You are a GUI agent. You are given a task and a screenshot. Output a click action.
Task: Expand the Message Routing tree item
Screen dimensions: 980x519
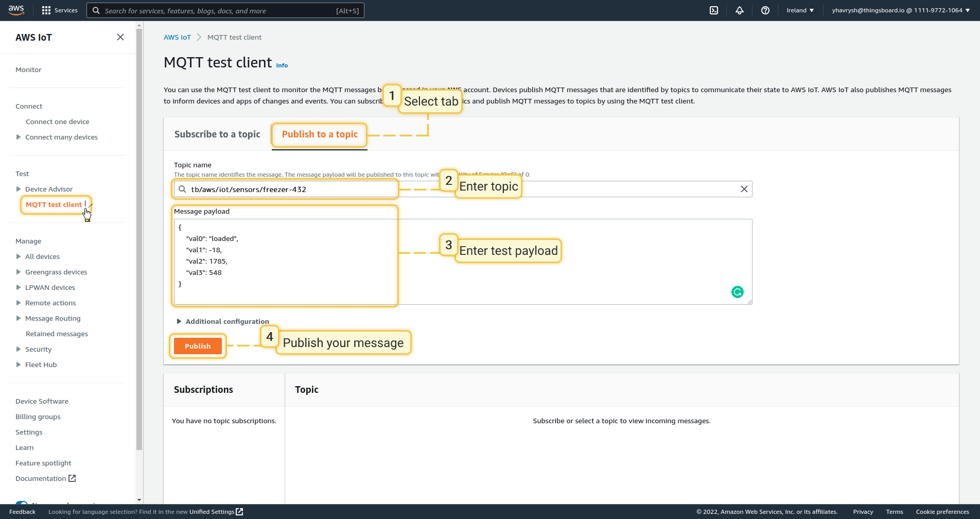click(x=19, y=318)
